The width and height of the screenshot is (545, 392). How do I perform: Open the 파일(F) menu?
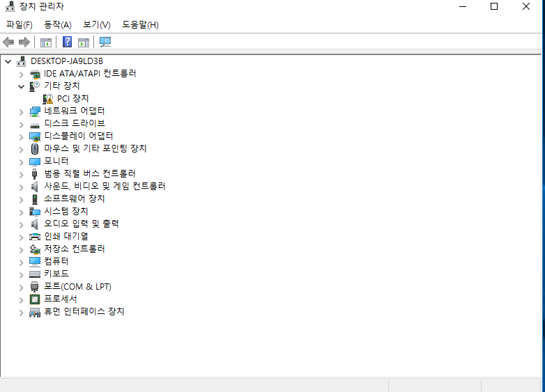pos(19,24)
